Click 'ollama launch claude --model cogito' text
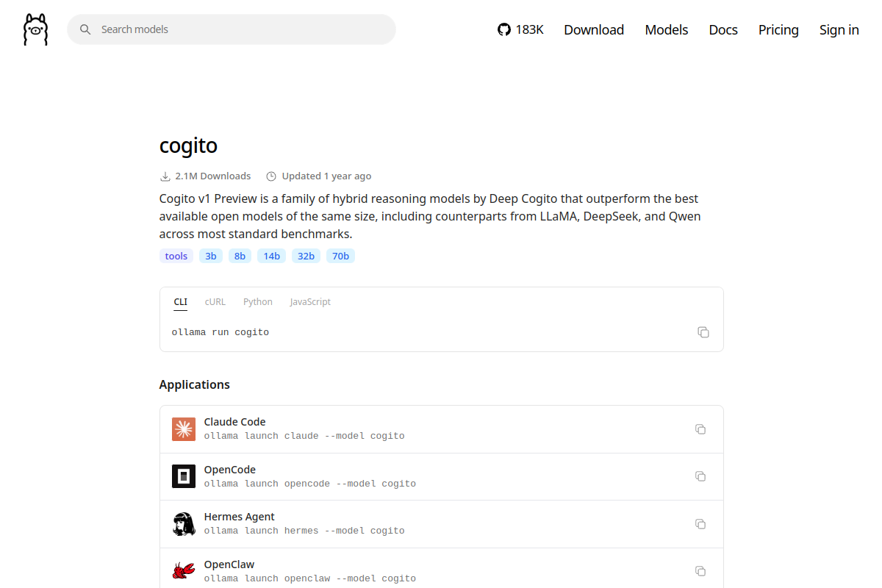Image resolution: width=882 pixels, height=588 pixels. tap(304, 436)
